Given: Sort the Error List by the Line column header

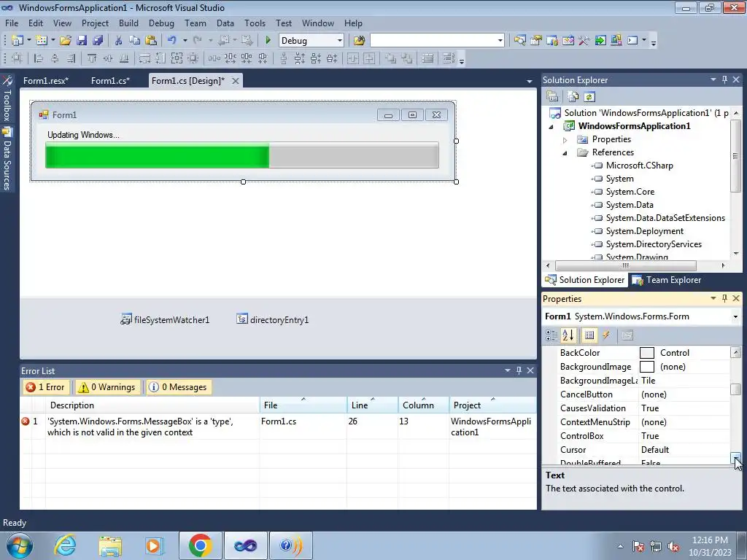Looking at the screenshot, I should pos(372,405).
